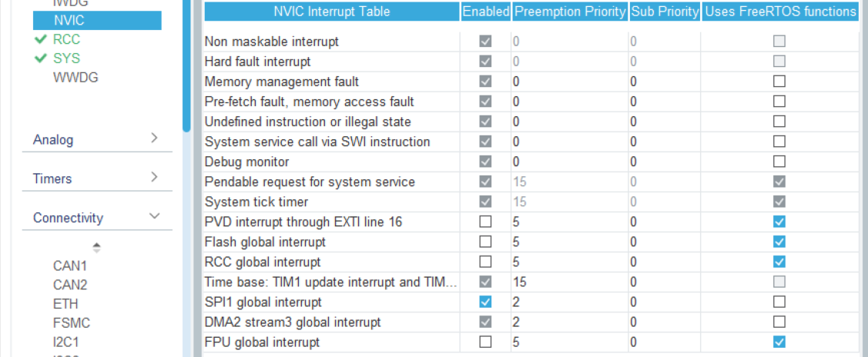This screenshot has height=357, width=868.
Task: Edit DMA2 stream3 preemption priority value
Action: pos(568,322)
